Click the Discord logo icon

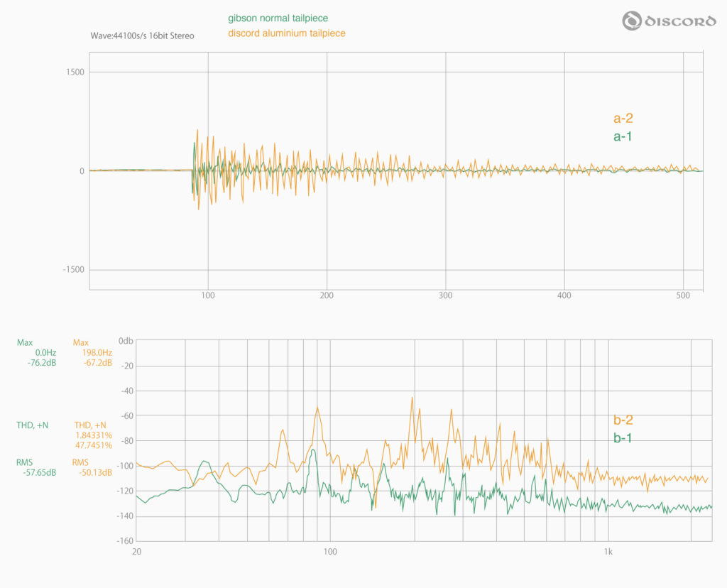point(632,21)
